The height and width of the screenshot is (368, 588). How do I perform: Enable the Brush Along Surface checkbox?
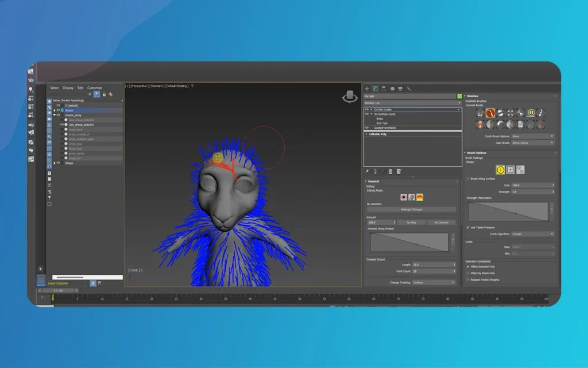coord(468,178)
